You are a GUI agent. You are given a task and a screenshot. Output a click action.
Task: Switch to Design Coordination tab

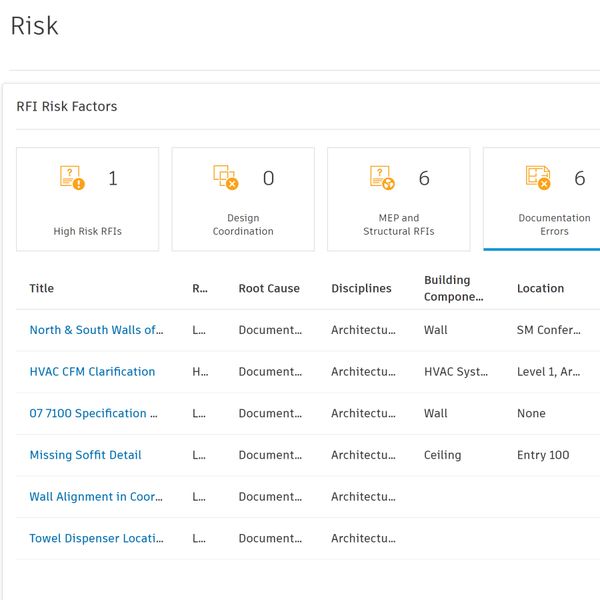pos(243,199)
